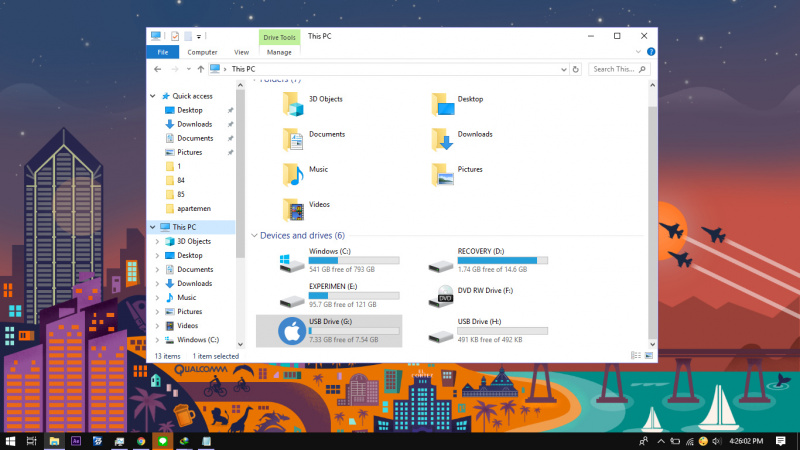Select the USB Drive (H:)
The image size is (800, 450).
pyautogui.click(x=488, y=331)
